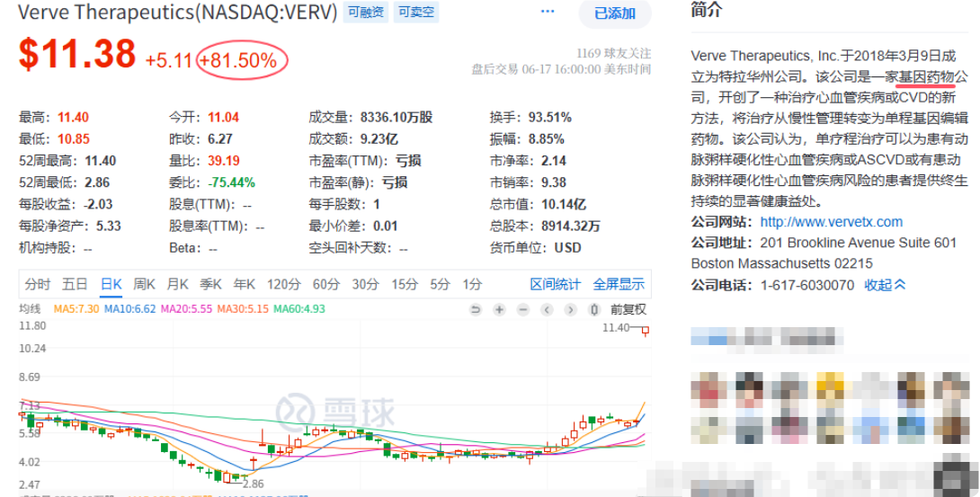
Task: Toggle the MA10:6.62 moving average line
Action: tap(129, 309)
